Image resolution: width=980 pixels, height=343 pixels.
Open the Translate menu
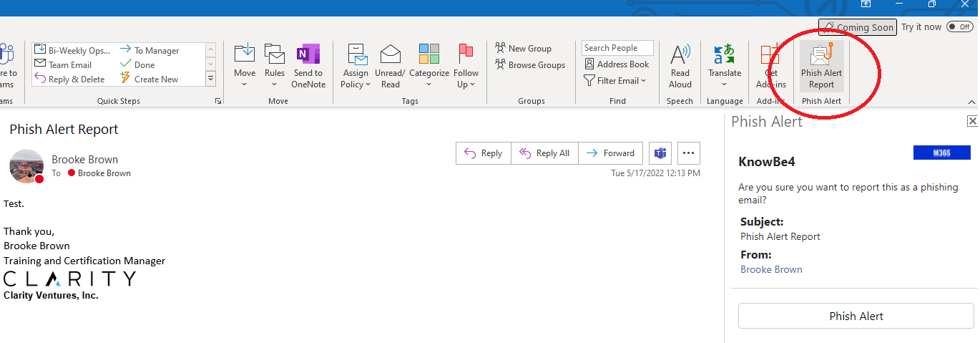(x=725, y=67)
